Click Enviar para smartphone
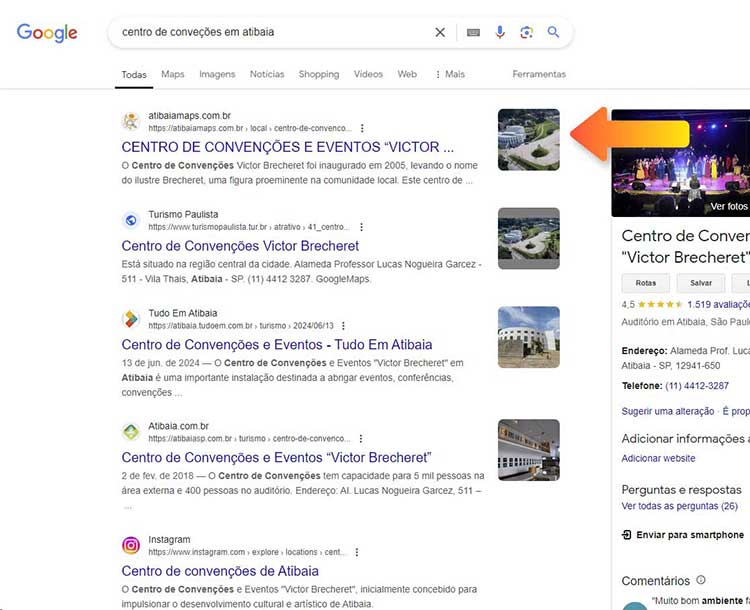 683,535
